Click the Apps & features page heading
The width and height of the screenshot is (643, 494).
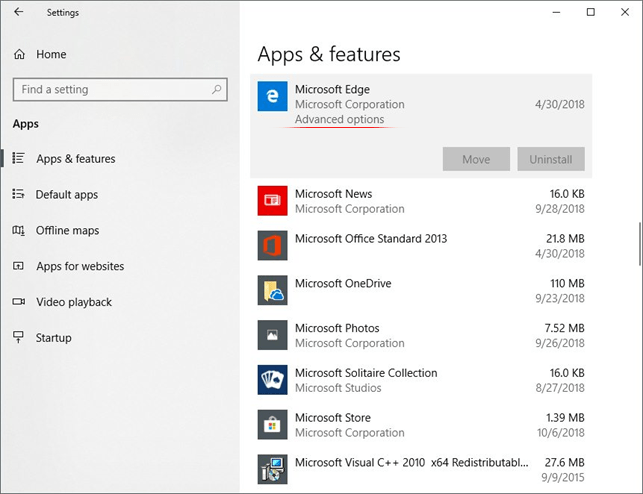(329, 55)
